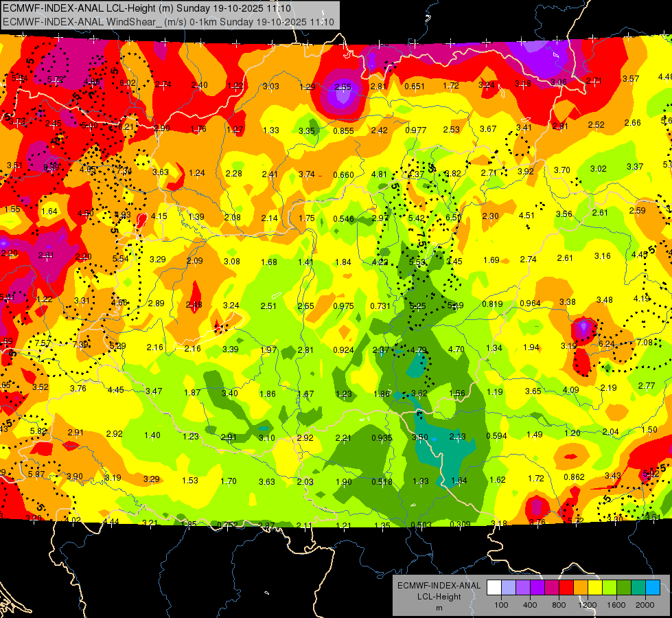Click the wind shear value 6.24

tap(607, 344)
